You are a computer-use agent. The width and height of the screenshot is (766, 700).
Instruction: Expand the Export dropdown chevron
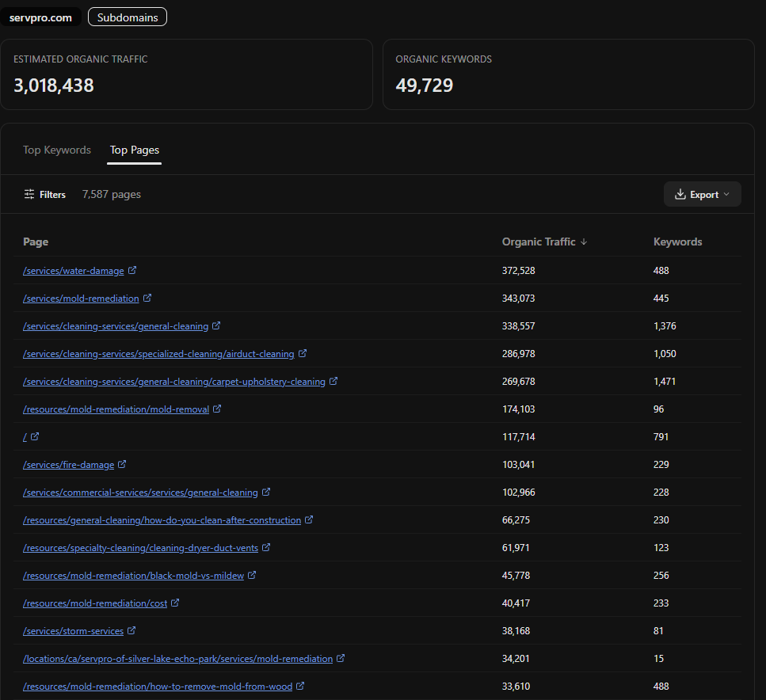tap(726, 195)
